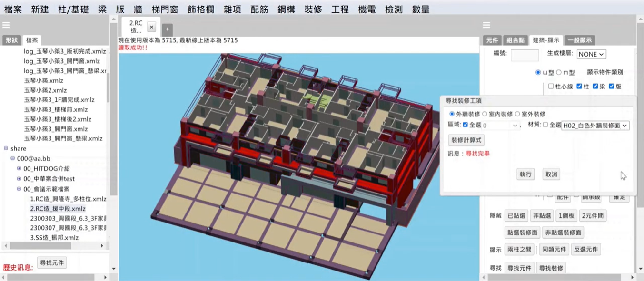
Task: Open the right panel hamburger menu
Action: tap(486, 25)
